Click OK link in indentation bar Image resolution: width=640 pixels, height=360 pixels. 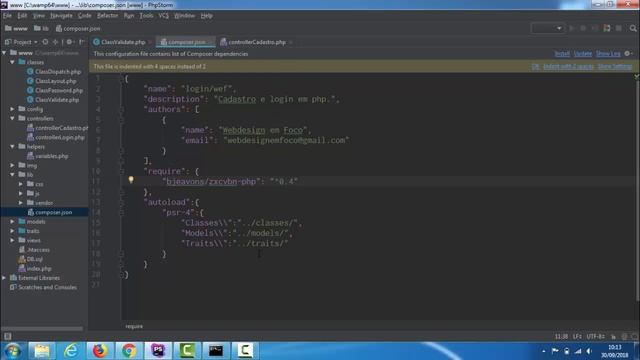pyautogui.click(x=536, y=67)
